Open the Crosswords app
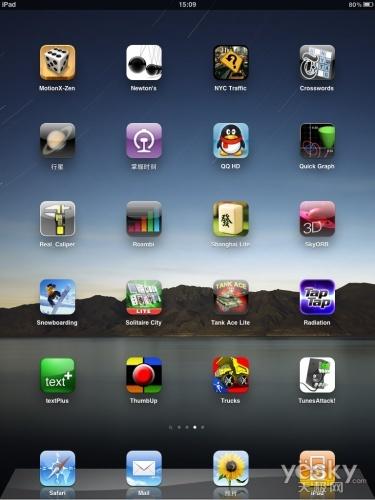The image size is (375, 500). tap(317, 63)
